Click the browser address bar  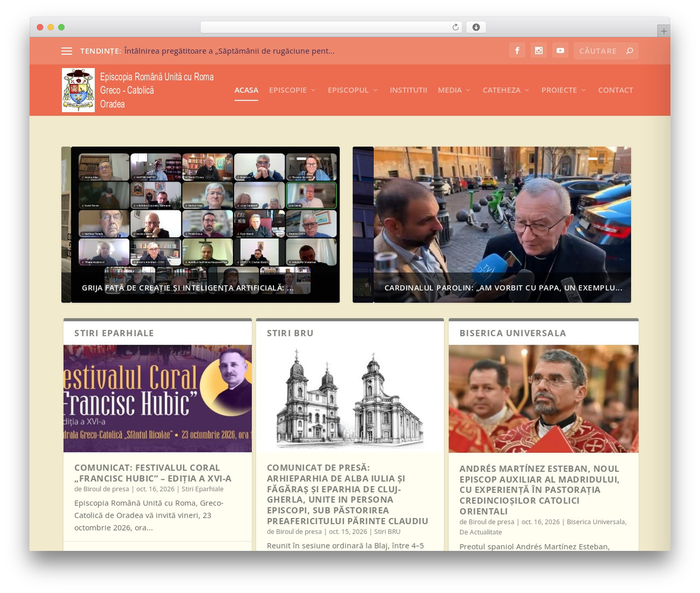pos(331,27)
